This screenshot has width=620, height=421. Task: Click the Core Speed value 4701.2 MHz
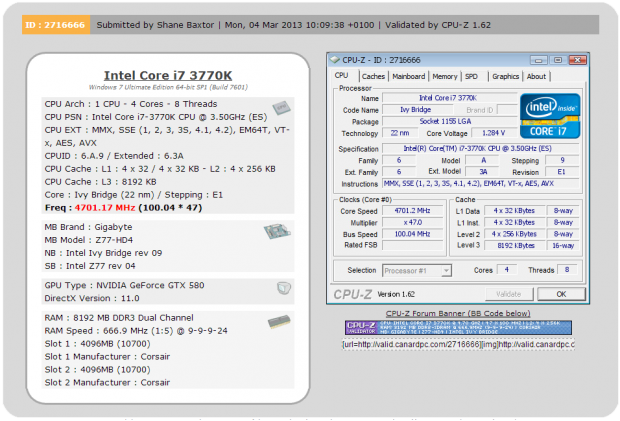(412, 211)
